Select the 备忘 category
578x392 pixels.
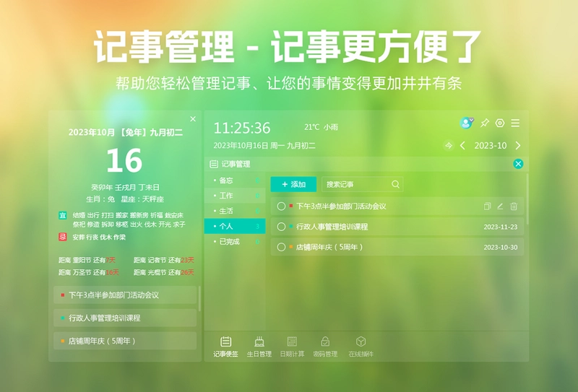click(x=235, y=180)
